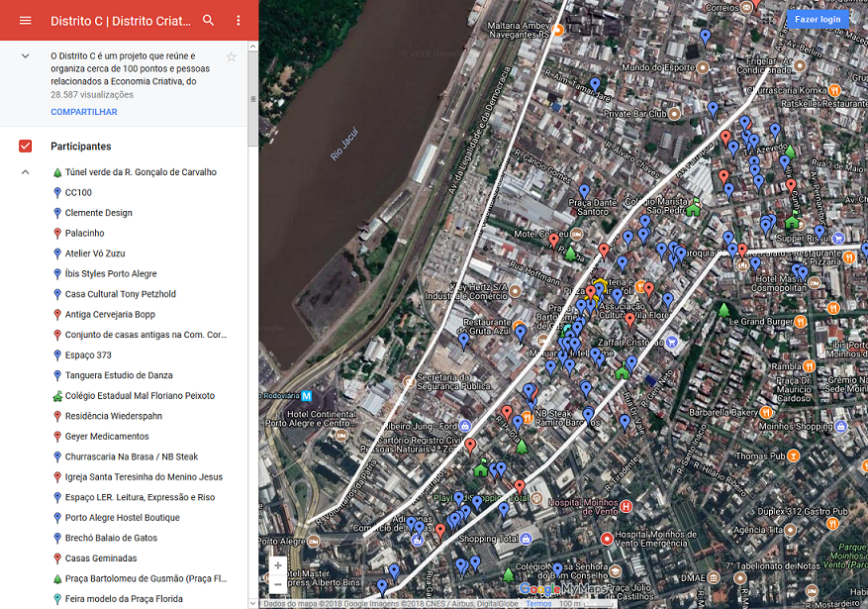Select Igreja Santa Teresinha do Menino Jesus
The height and width of the screenshot is (609, 868).
pyautogui.click(x=144, y=476)
